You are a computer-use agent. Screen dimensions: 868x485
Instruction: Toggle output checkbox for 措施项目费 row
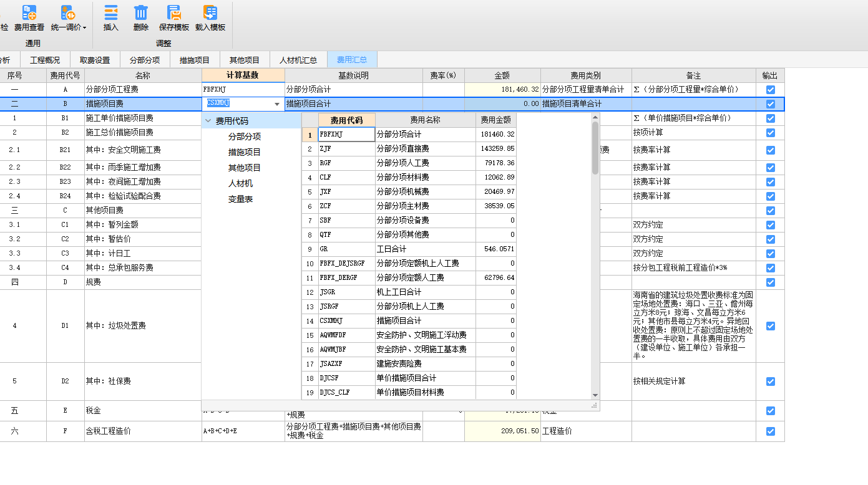(771, 104)
